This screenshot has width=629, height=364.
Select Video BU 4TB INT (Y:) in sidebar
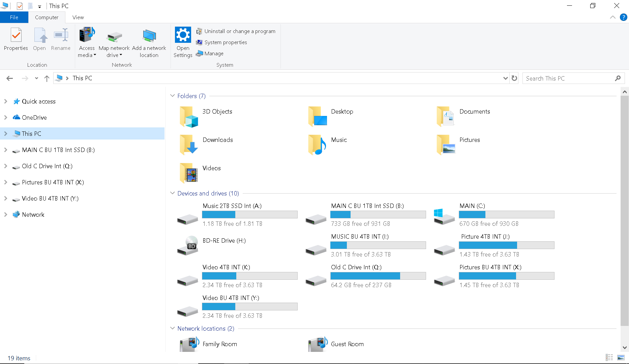50,198
